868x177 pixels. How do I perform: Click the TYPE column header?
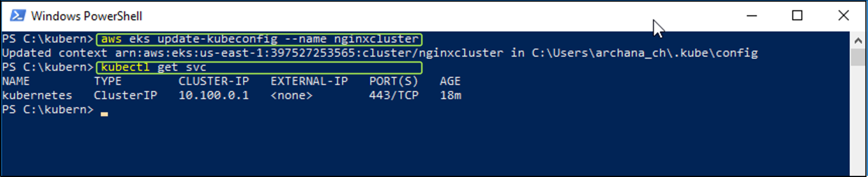coord(108,81)
